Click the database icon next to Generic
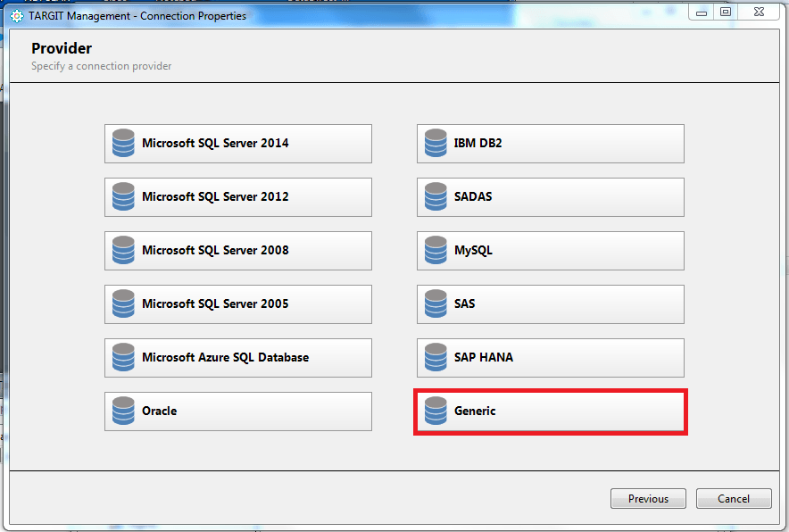Viewport: 789px width, 532px height. coord(436,411)
